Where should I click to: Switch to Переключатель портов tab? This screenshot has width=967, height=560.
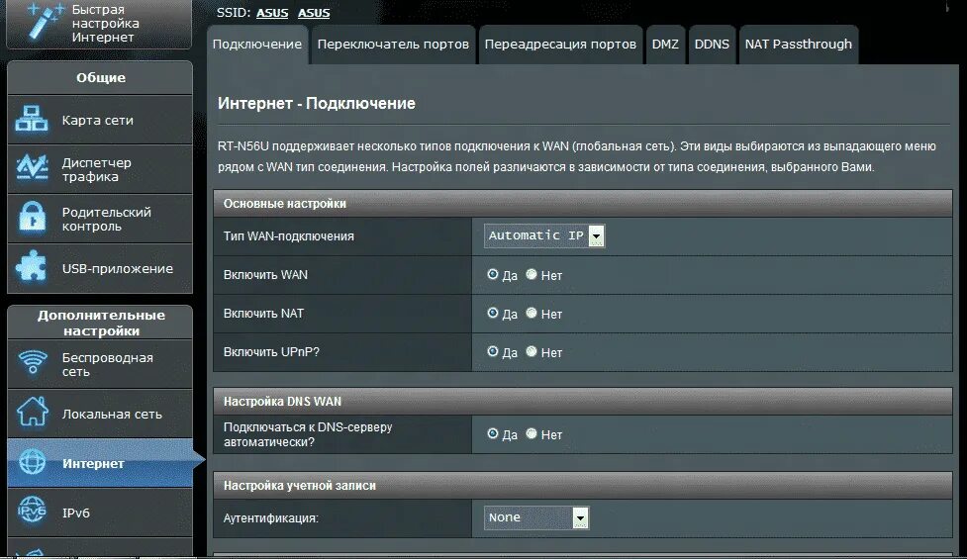click(x=393, y=45)
